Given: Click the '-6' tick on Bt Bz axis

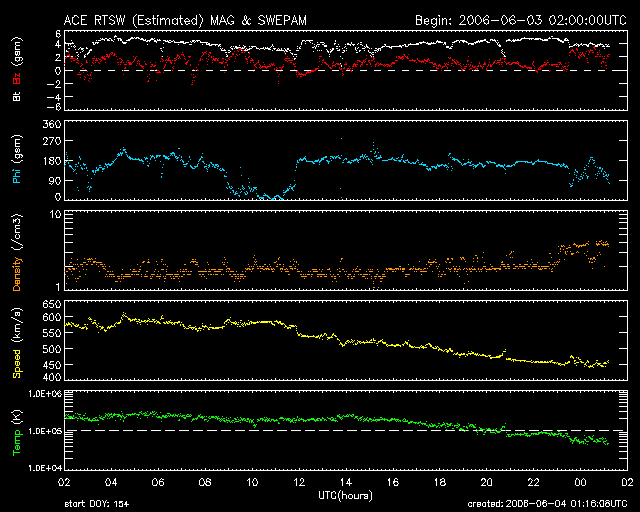Looking at the screenshot, I should 54,107.
